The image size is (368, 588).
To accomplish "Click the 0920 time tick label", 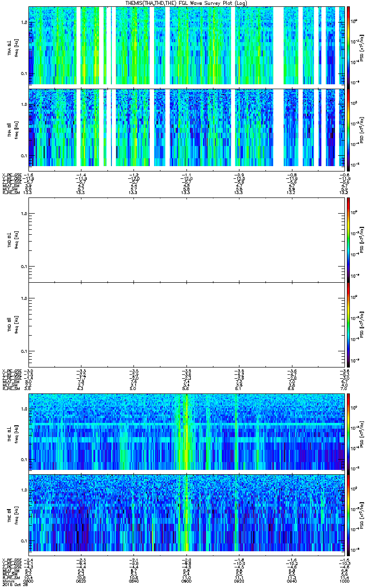I will coord(239,581).
